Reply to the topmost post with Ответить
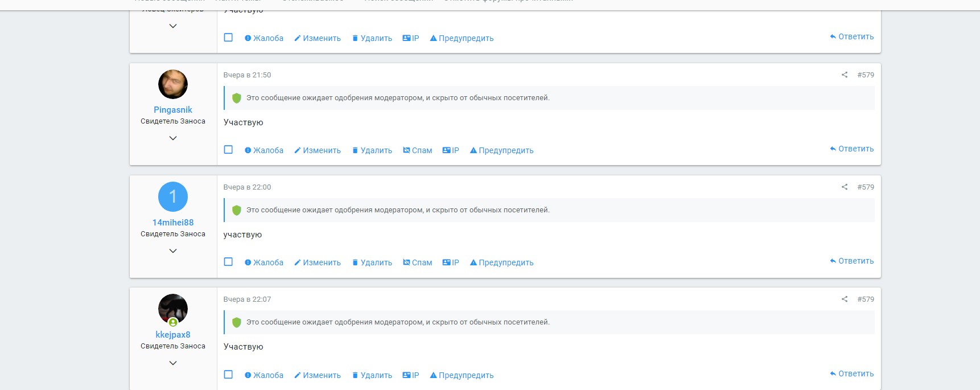 tap(852, 36)
